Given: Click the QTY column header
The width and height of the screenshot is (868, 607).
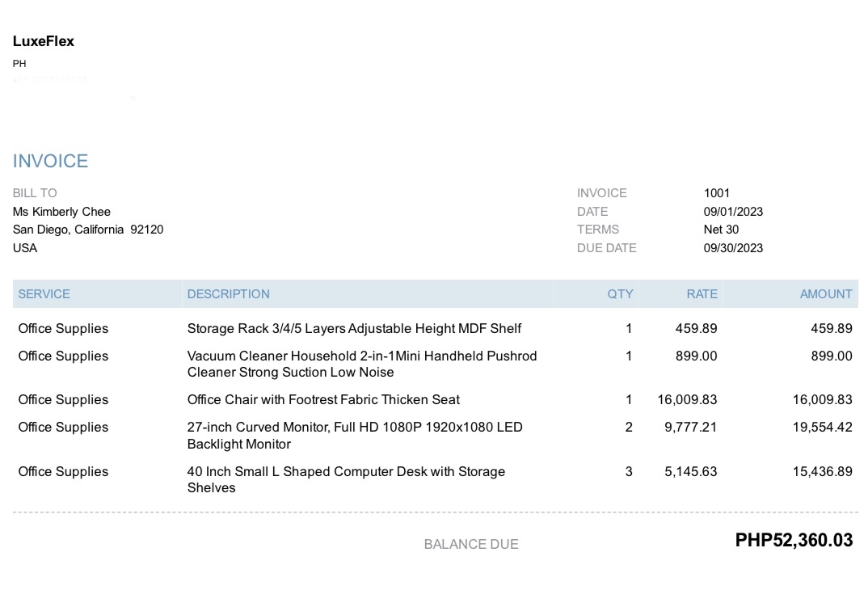Looking at the screenshot, I should 620,294.
